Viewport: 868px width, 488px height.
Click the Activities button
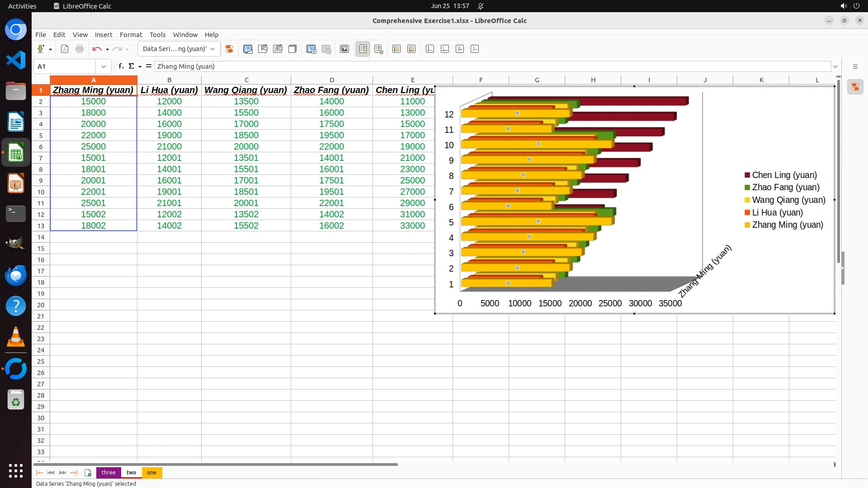pos(22,6)
